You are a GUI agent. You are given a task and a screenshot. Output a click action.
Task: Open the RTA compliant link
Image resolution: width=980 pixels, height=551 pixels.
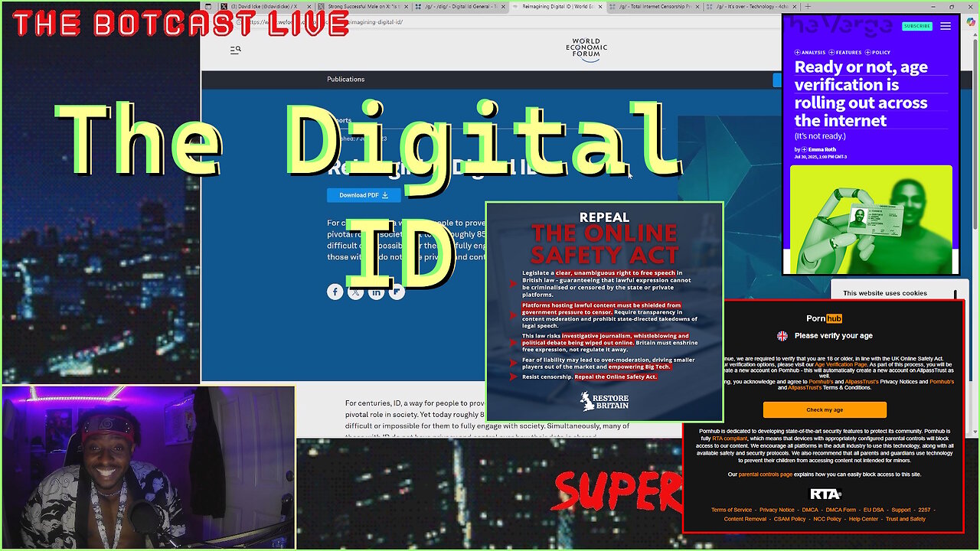[x=731, y=439]
